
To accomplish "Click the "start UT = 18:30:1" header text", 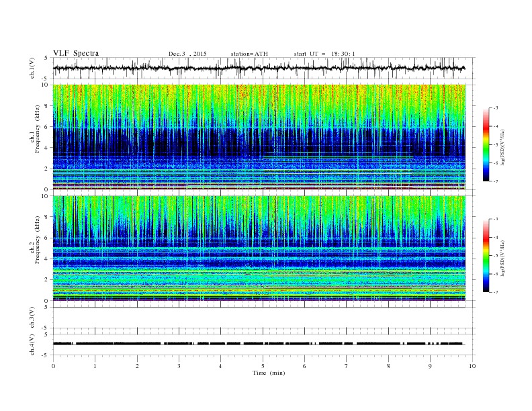I will 324,54.
